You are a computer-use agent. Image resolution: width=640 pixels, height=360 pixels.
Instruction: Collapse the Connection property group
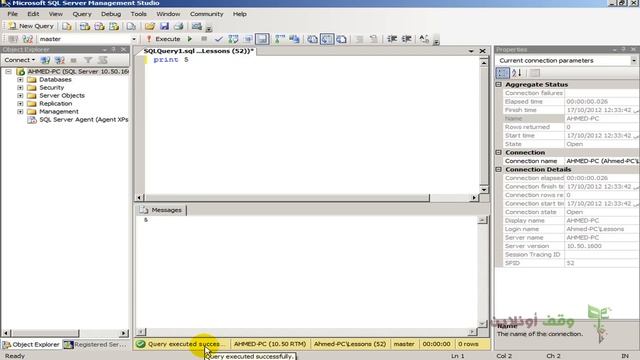498,152
